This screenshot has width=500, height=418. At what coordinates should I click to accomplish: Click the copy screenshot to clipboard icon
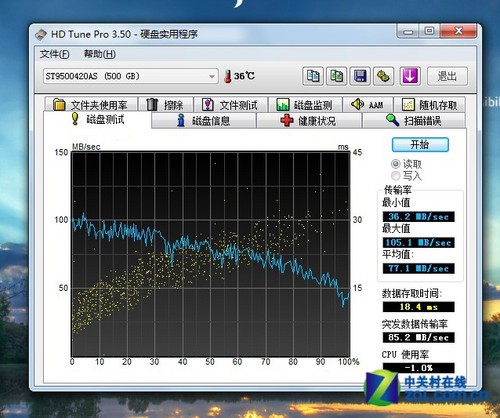point(336,76)
